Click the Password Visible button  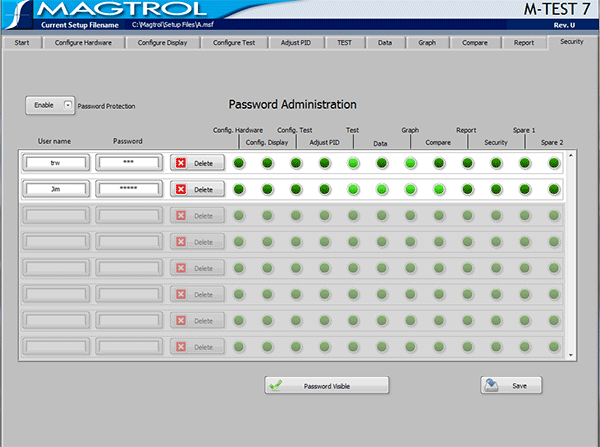pyautogui.click(x=327, y=385)
